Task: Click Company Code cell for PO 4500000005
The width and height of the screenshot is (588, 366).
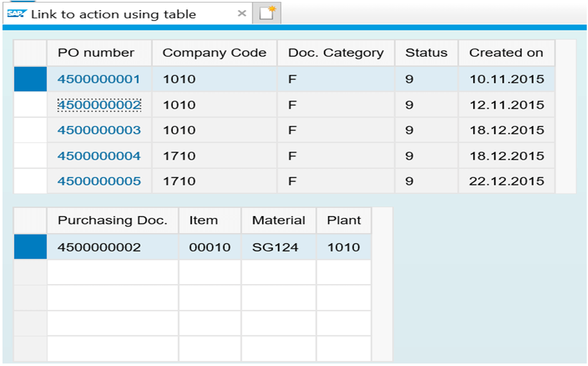Action: [214, 181]
